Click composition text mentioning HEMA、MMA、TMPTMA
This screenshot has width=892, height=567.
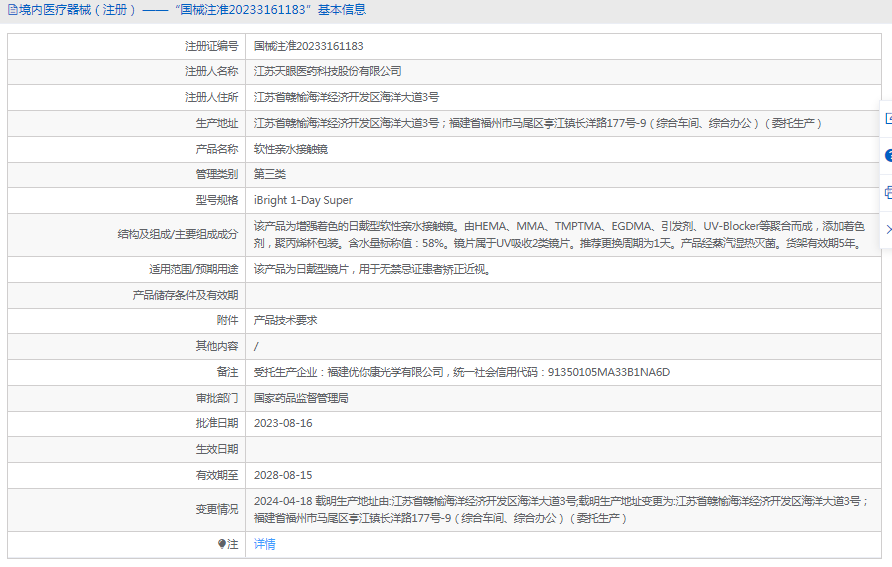560,235
